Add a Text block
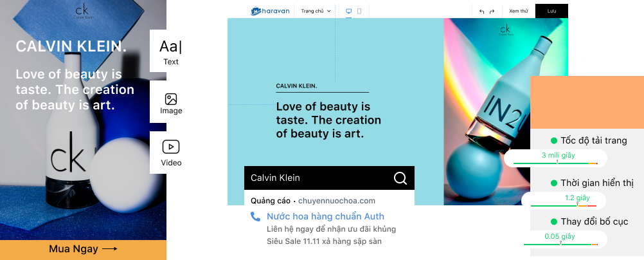The image size is (644, 260). (171, 51)
